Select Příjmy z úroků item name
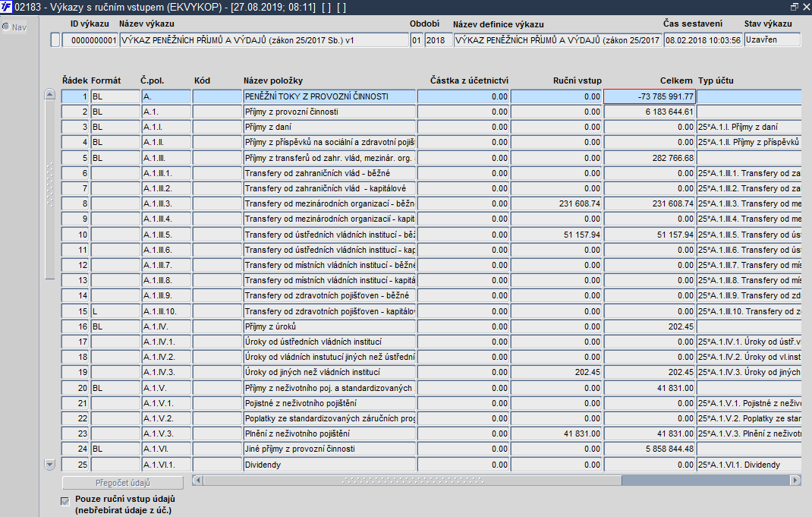The width and height of the screenshot is (812, 517). (329, 326)
